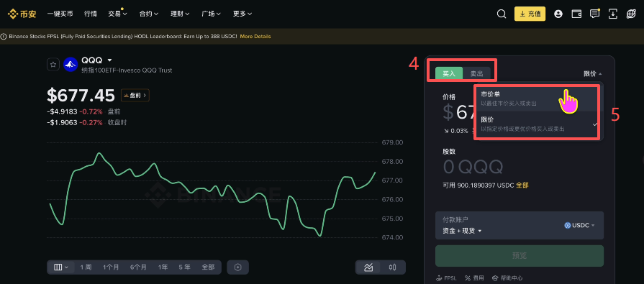Screen dimensions: 644x284
Task: Click the 679.00 axis label
Action: [392, 143]
